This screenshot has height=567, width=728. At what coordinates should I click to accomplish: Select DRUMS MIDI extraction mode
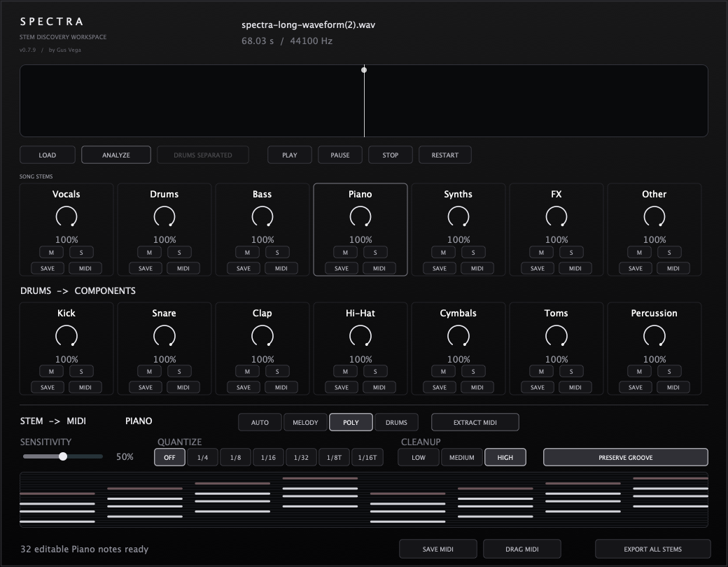(x=396, y=422)
